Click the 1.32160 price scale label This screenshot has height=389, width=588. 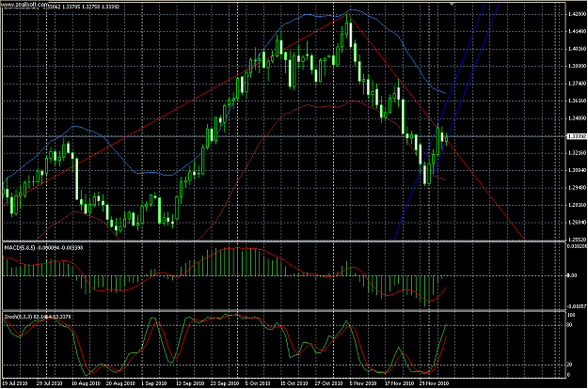[x=577, y=153]
